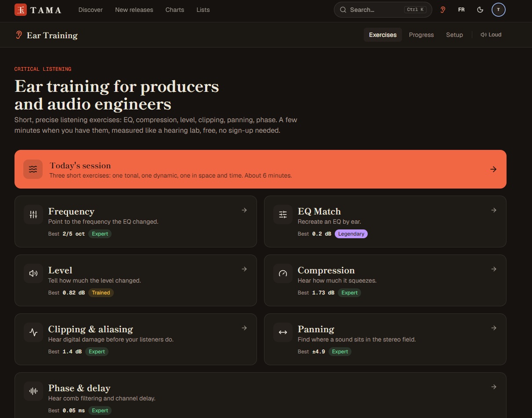Click the CRITICAL LISTENING label

click(43, 69)
